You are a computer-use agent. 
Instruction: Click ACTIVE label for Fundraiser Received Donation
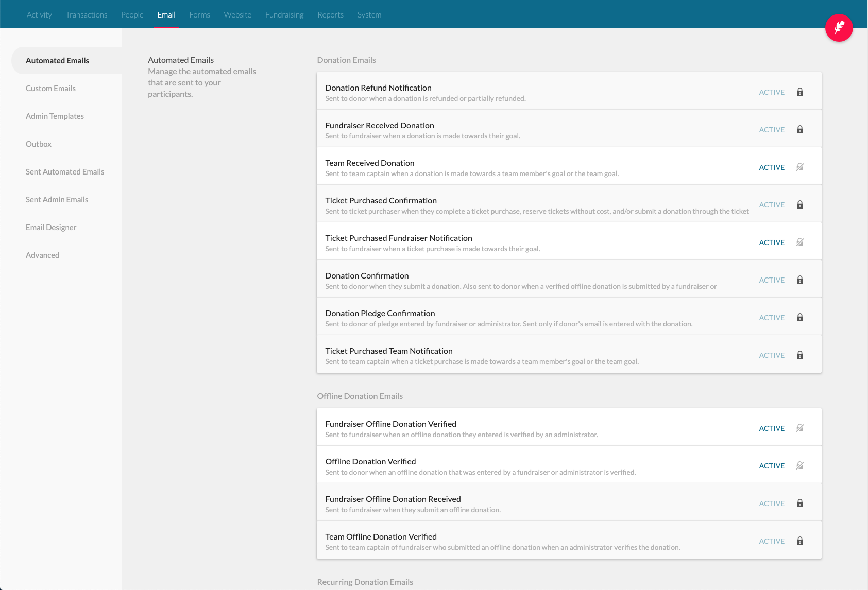pos(772,130)
